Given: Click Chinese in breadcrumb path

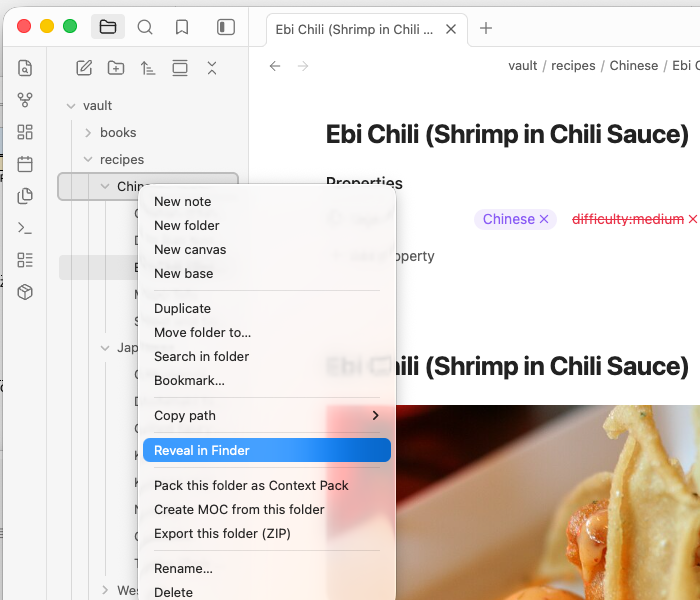Looking at the screenshot, I should coord(634,66).
